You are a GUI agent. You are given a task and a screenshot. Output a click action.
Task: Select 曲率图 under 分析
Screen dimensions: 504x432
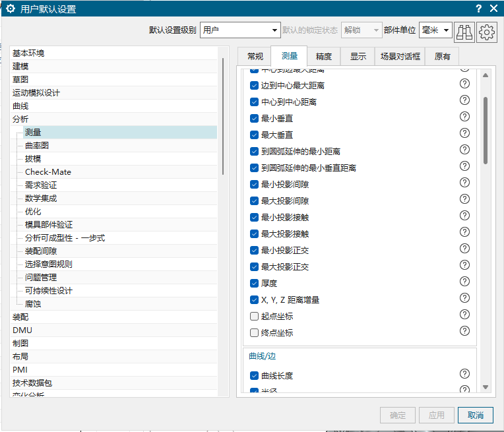pos(120,145)
